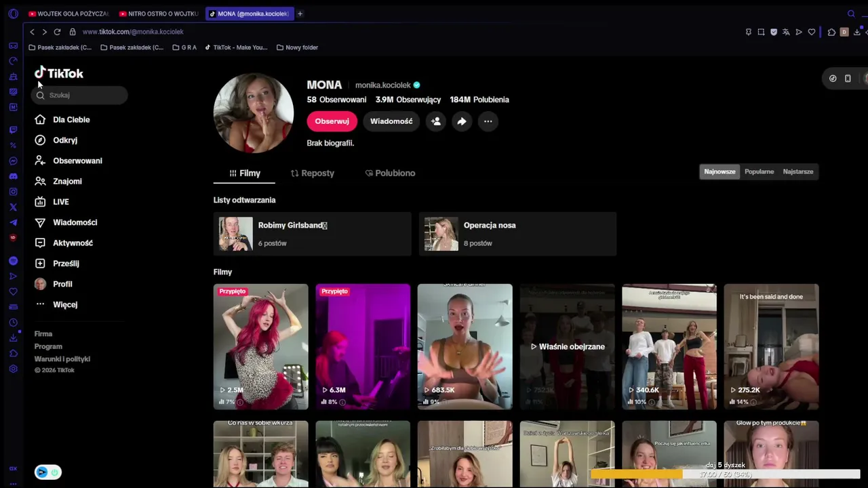Switch to the NITRO OSTRO O WOJTKU tab

tap(159, 14)
